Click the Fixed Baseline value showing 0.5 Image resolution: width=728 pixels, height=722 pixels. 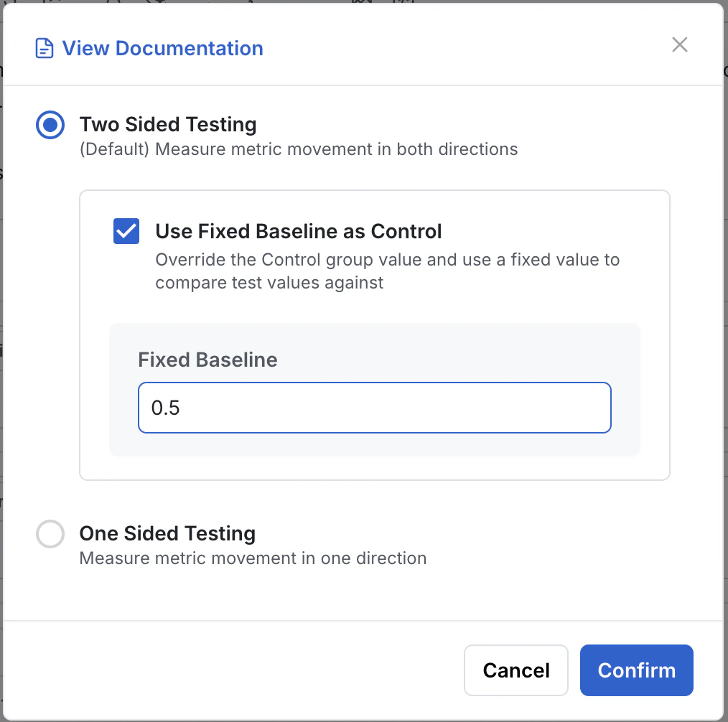point(167,407)
